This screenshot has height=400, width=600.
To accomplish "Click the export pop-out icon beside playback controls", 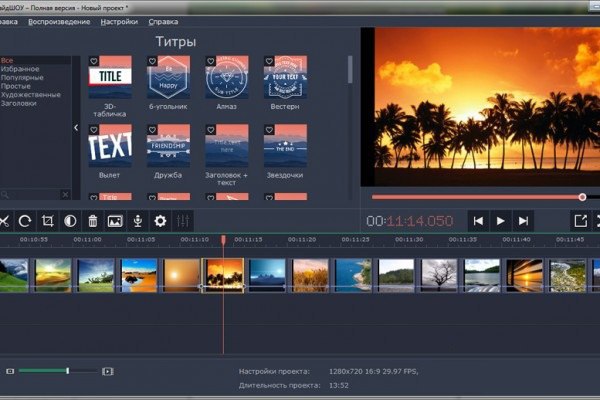I will click(x=580, y=221).
